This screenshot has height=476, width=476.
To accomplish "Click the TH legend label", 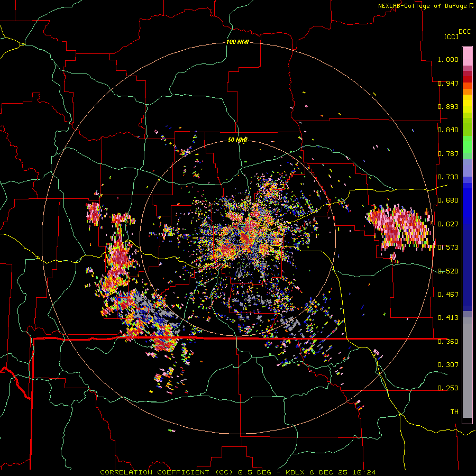I will [454, 412].
